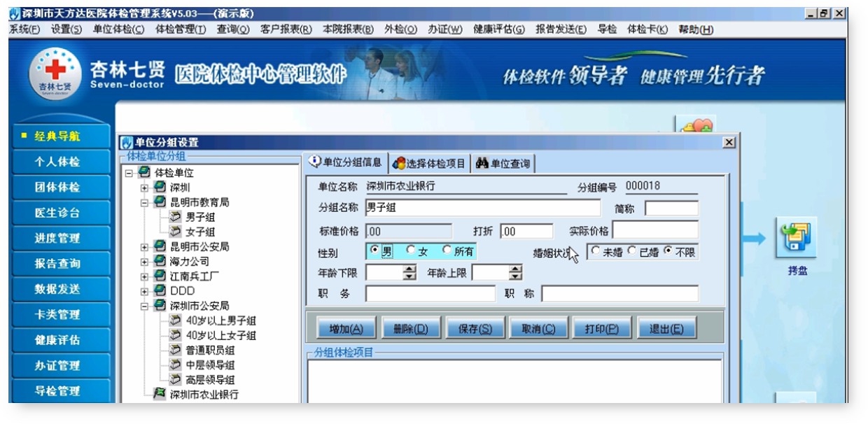Select the 所有 gender radio button
Screen dimensions: 868x424
click(447, 250)
